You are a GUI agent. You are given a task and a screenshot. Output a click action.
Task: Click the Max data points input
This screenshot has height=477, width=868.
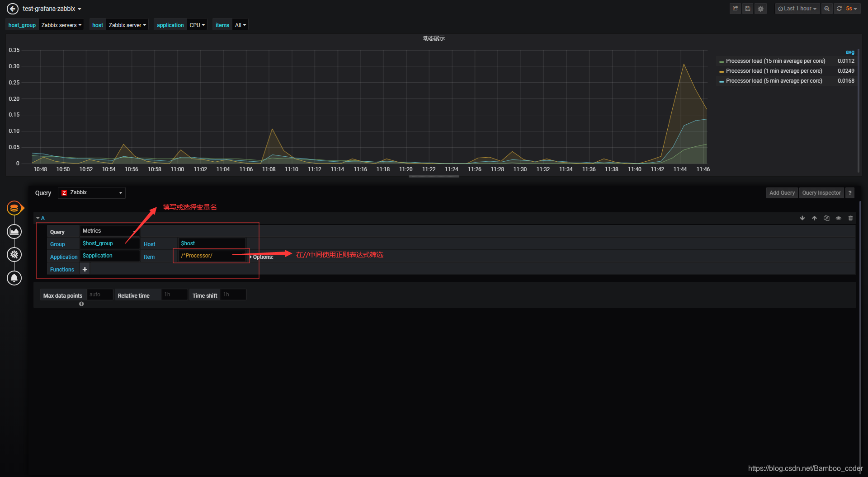pyautogui.click(x=99, y=295)
